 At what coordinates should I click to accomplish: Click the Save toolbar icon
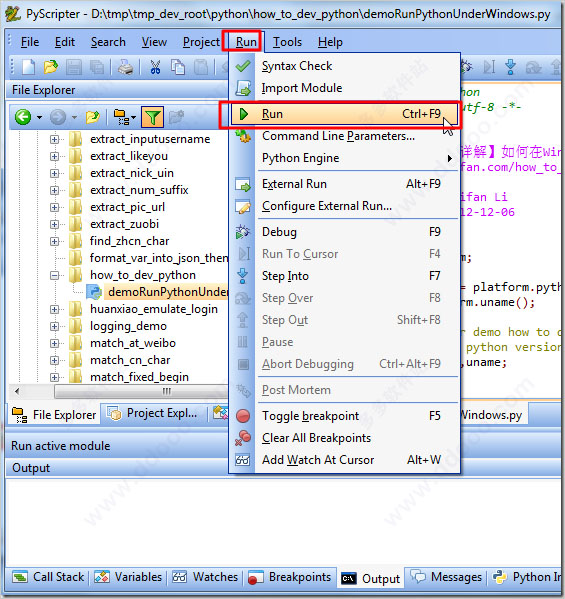pos(74,68)
